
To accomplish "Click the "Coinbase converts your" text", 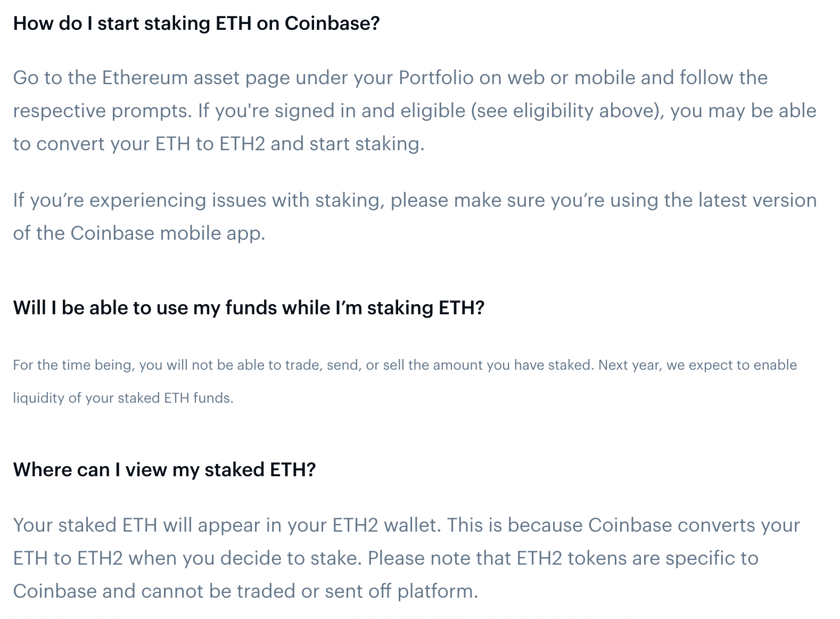I will (694, 525).
